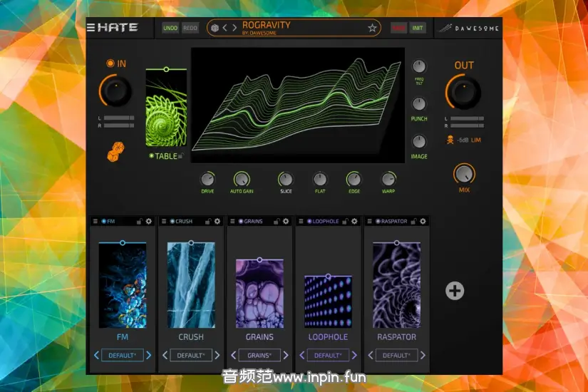This screenshot has height=392, width=588.
Task: Click the lock icon on the GRAINS module
Action: pyautogui.click(x=275, y=222)
